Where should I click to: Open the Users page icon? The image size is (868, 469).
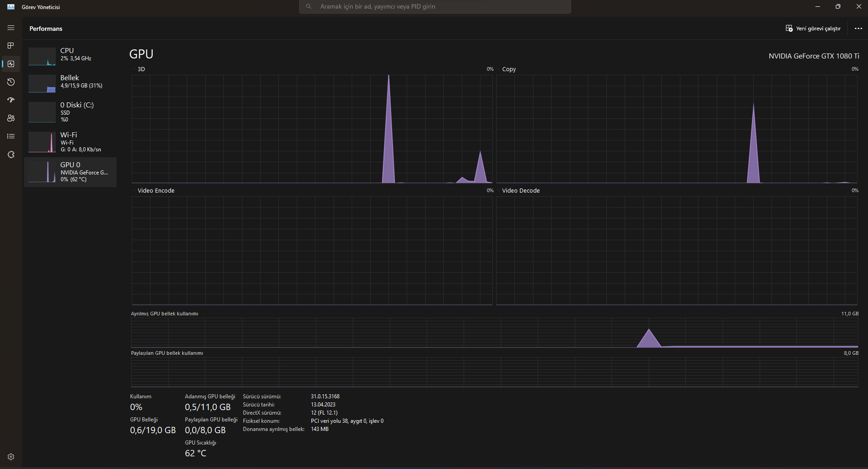[x=11, y=118]
